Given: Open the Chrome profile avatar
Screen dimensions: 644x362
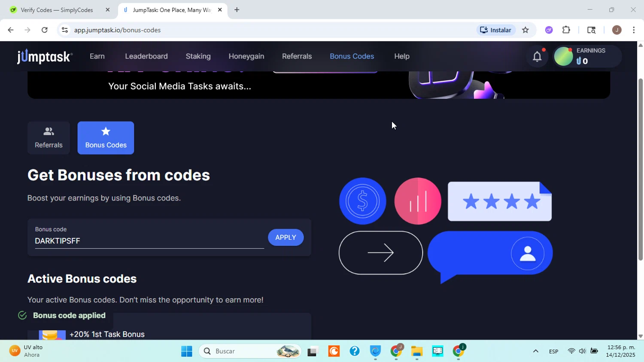Looking at the screenshot, I should click(617, 30).
